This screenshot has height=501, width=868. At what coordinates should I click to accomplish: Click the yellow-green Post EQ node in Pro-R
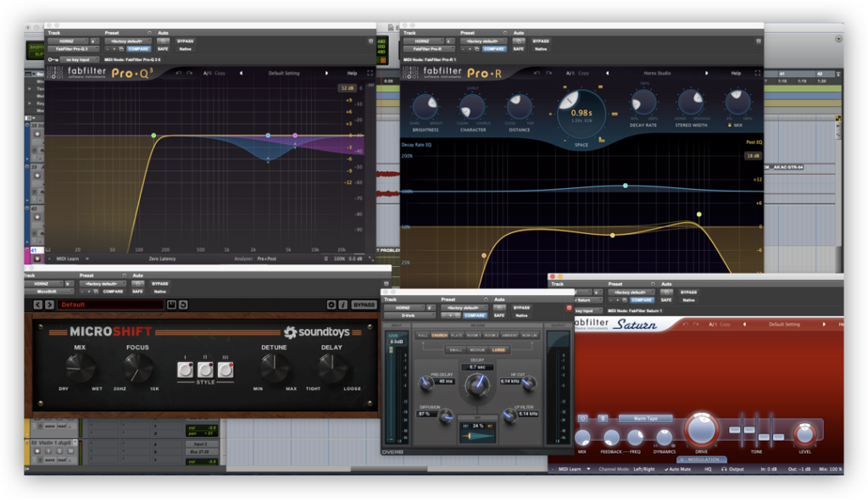pyautogui.click(x=699, y=214)
